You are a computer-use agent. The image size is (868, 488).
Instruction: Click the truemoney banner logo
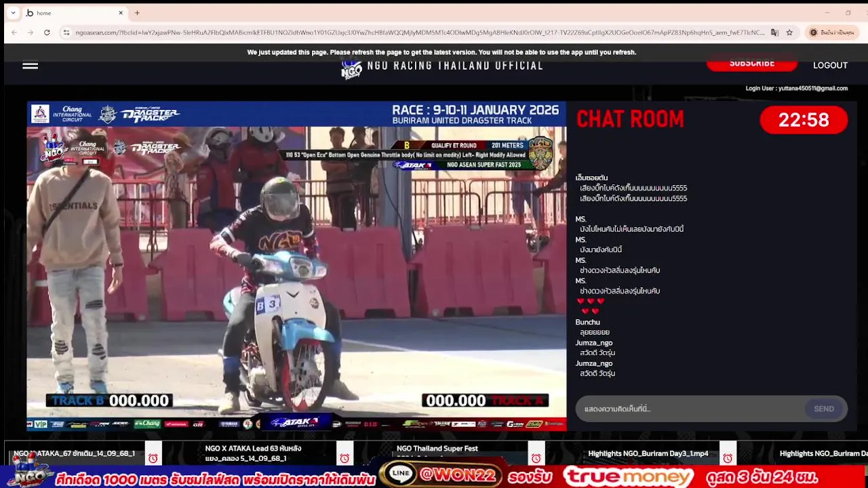coord(628,476)
